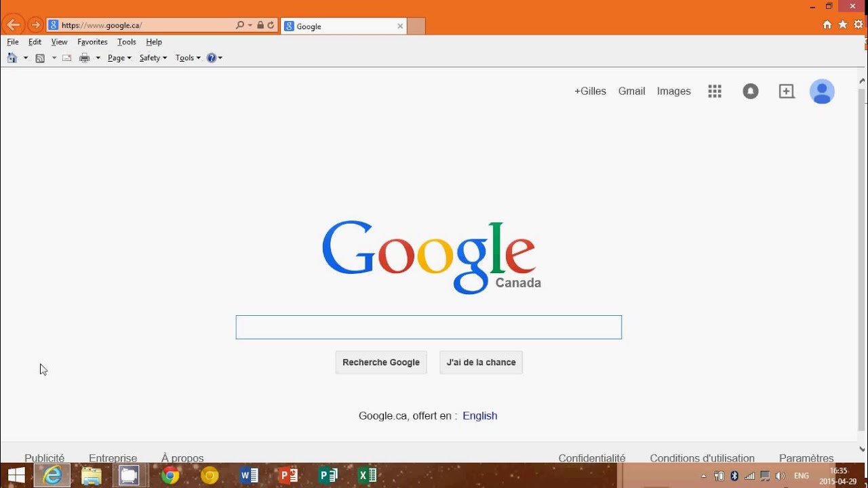Open the View menu
Viewport: 868px width, 488px height.
point(60,42)
